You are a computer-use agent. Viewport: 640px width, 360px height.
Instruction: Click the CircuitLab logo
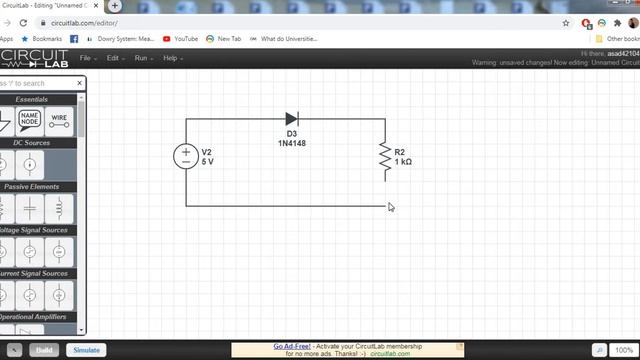pos(34,58)
